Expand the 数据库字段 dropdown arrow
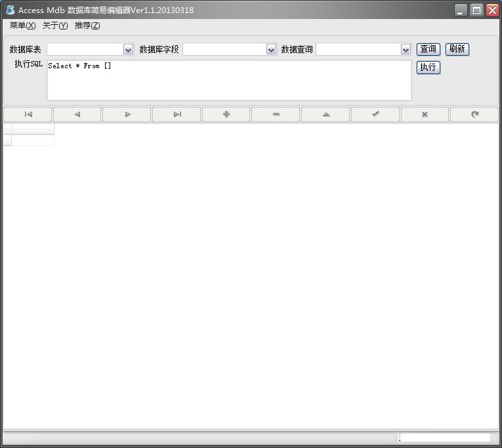The image size is (502, 448). (x=271, y=50)
